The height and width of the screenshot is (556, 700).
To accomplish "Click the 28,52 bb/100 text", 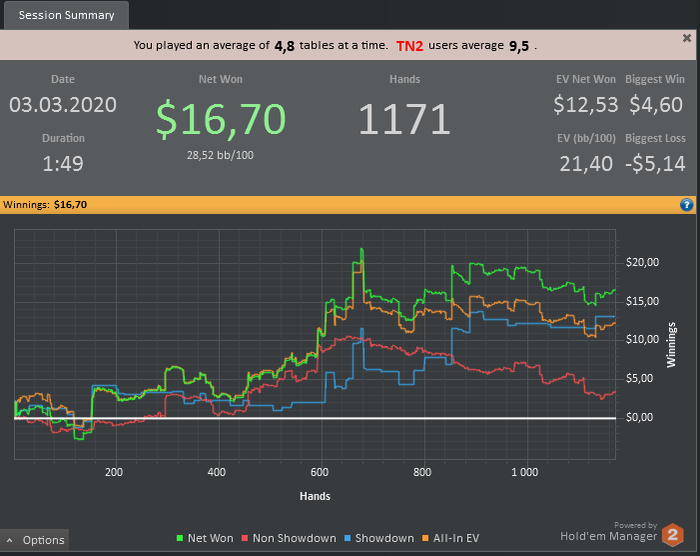I will point(220,155).
